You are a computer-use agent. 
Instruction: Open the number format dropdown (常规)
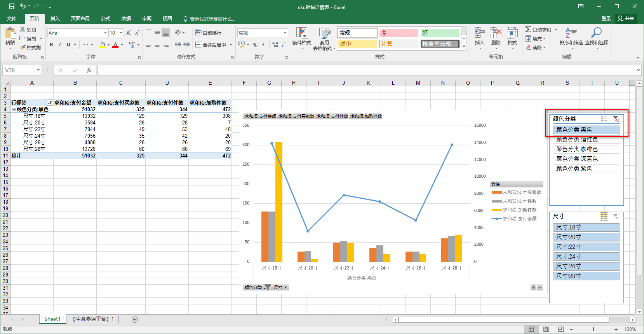click(x=285, y=33)
